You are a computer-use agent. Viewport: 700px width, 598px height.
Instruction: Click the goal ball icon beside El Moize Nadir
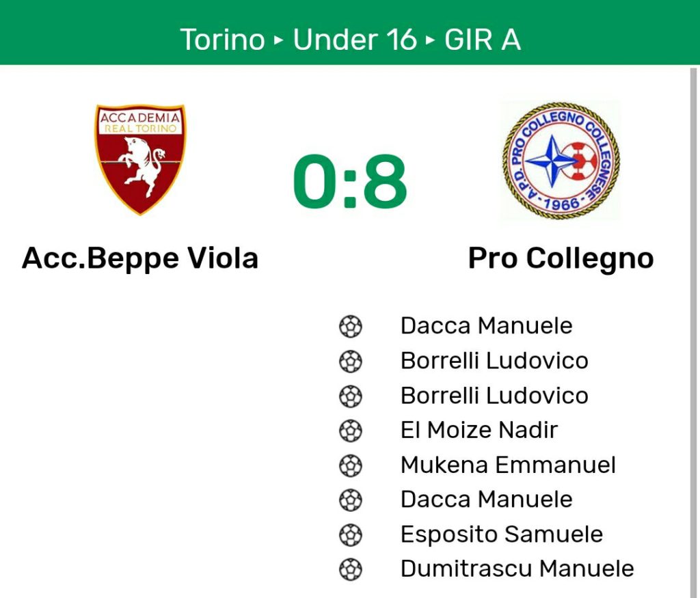click(351, 431)
